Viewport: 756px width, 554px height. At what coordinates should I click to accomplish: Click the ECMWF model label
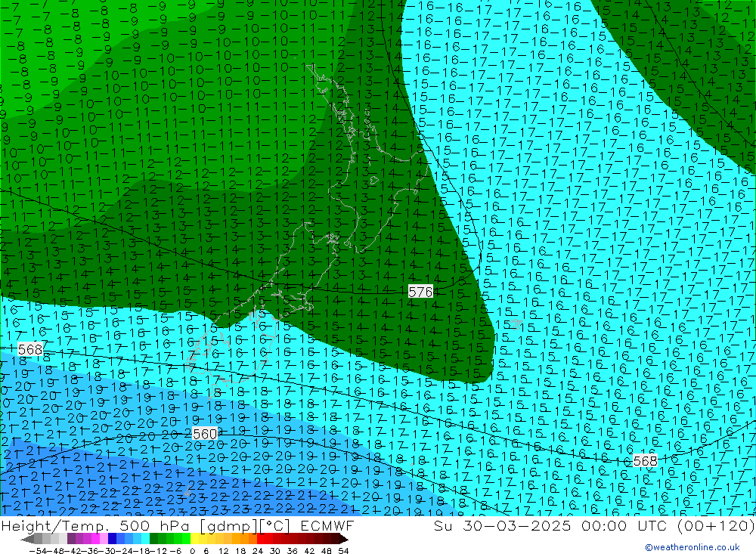pyautogui.click(x=327, y=525)
